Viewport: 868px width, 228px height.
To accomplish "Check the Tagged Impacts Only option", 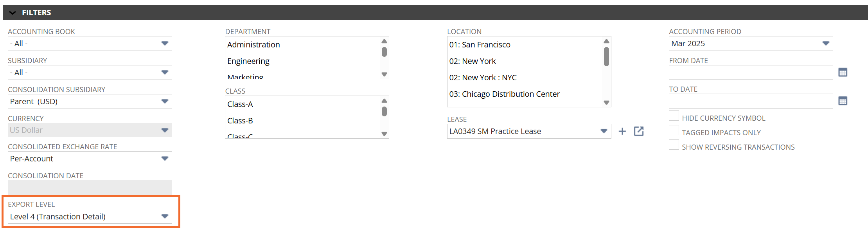I will [x=674, y=130].
